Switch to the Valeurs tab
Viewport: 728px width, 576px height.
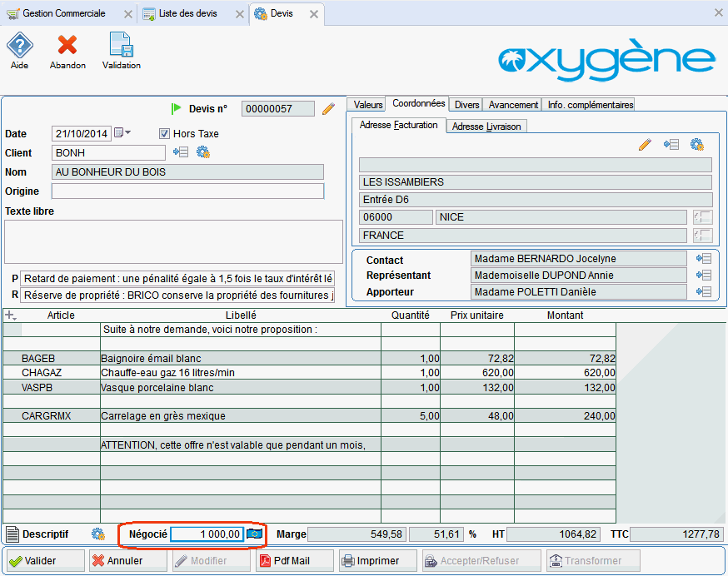click(x=367, y=105)
